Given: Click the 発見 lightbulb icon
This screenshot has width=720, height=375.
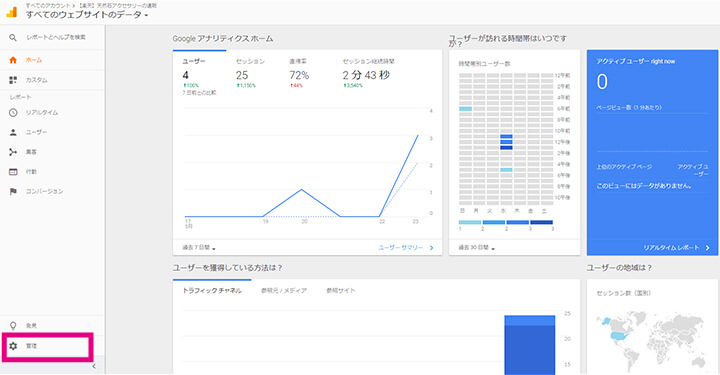Looking at the screenshot, I should coord(13,326).
